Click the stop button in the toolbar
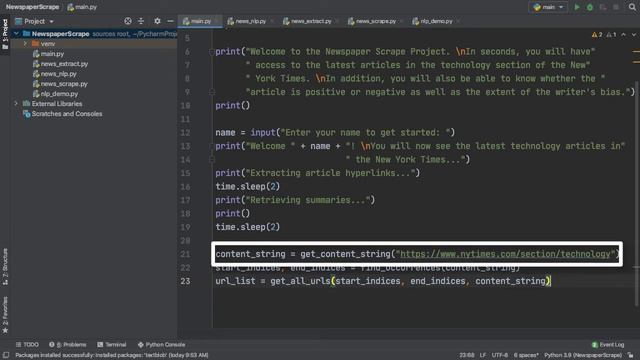Screen dimensions: 640x360 (616, 7)
